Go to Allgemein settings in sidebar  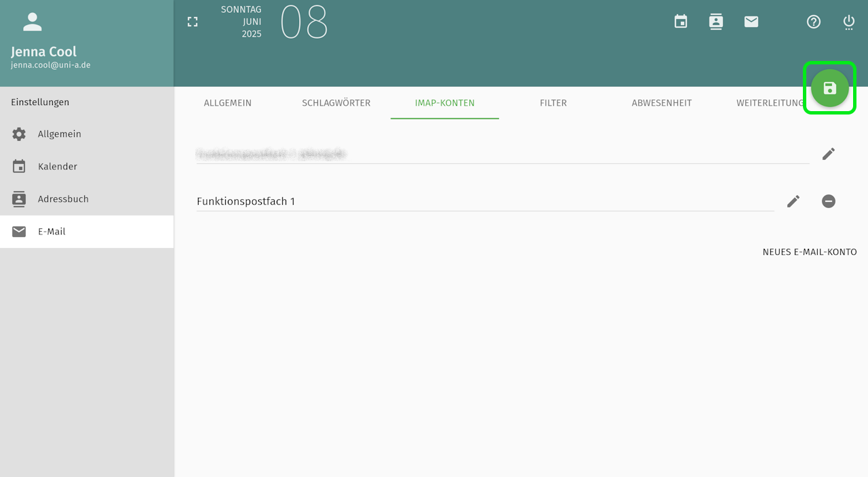click(60, 134)
